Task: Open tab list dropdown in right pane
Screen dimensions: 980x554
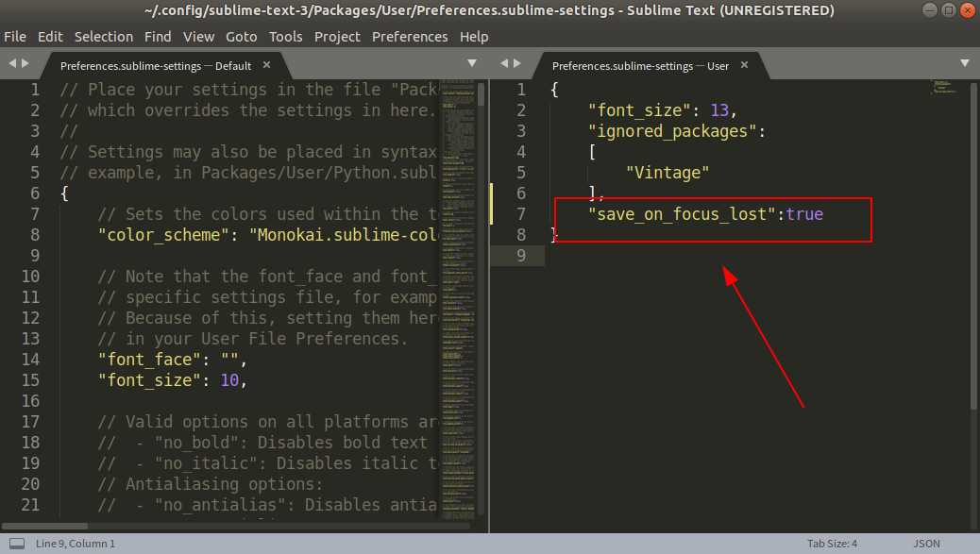Action: coord(965,63)
